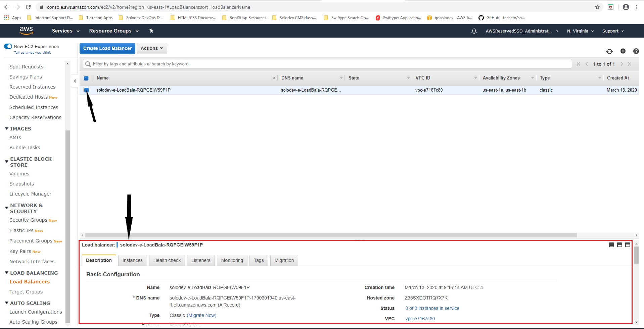Focus the filter by tags search field
The image size is (644, 329).
pyautogui.click(x=327, y=64)
